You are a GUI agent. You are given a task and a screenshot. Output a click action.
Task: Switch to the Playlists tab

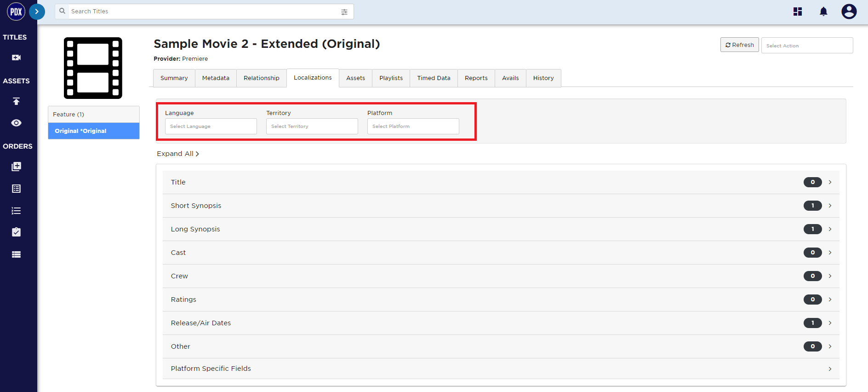(x=391, y=78)
